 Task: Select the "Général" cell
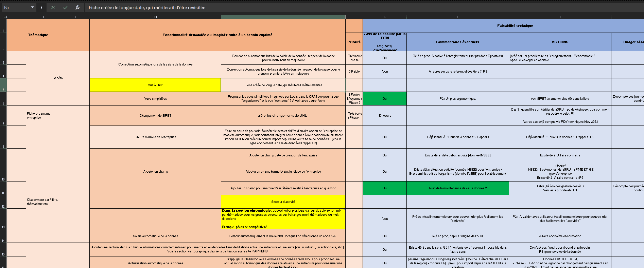(58, 78)
